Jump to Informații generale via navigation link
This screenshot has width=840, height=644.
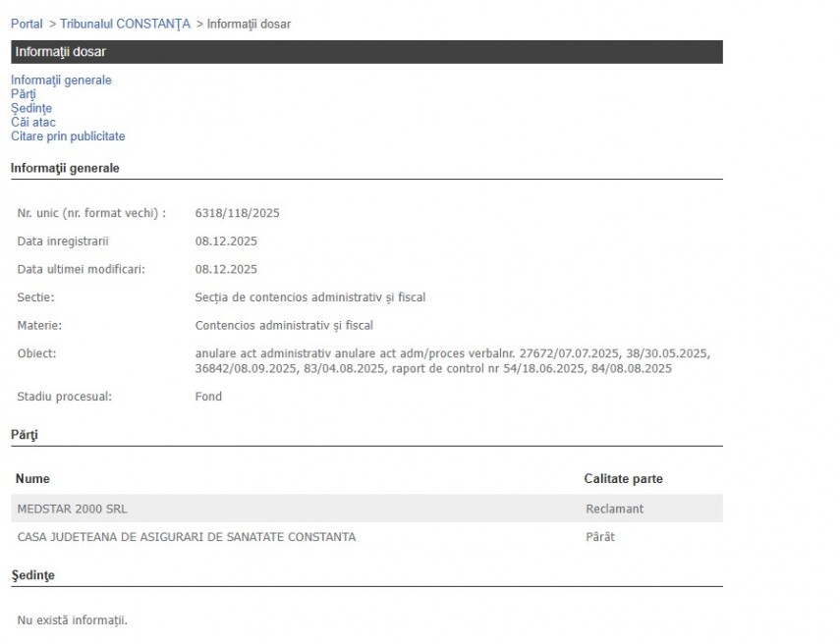[x=61, y=80]
